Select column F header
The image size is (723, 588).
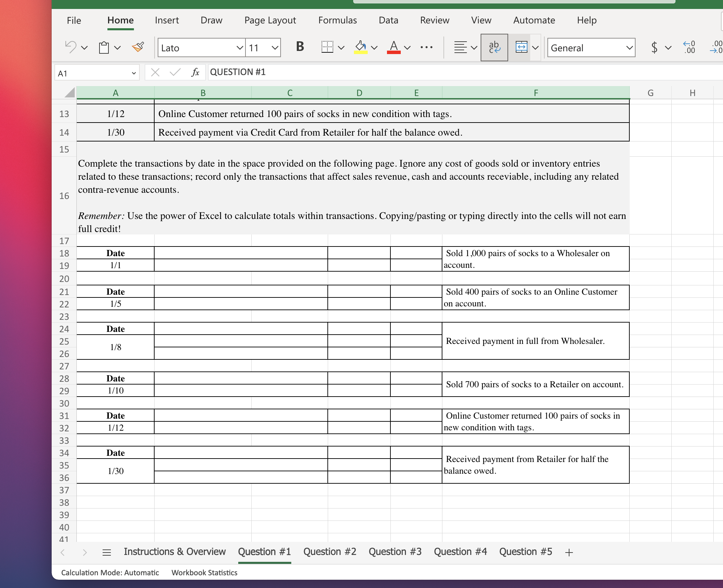tap(536, 93)
